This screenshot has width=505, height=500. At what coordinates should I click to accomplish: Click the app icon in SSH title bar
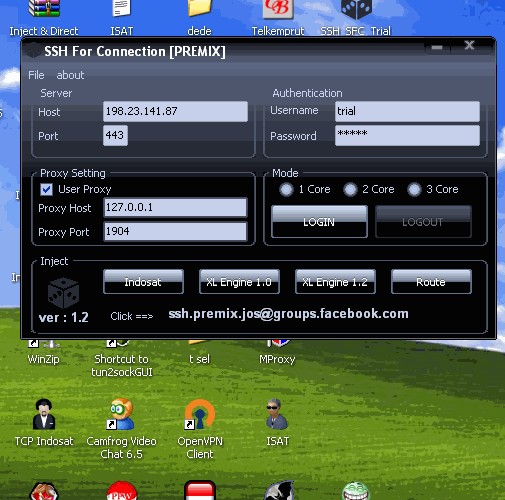coord(33,51)
